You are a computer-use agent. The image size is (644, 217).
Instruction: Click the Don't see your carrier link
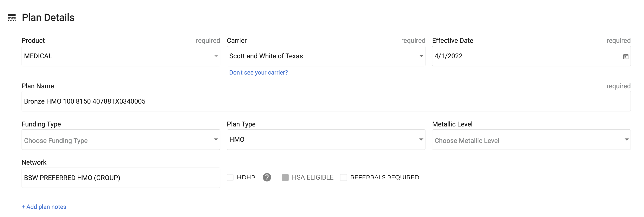(x=259, y=73)
